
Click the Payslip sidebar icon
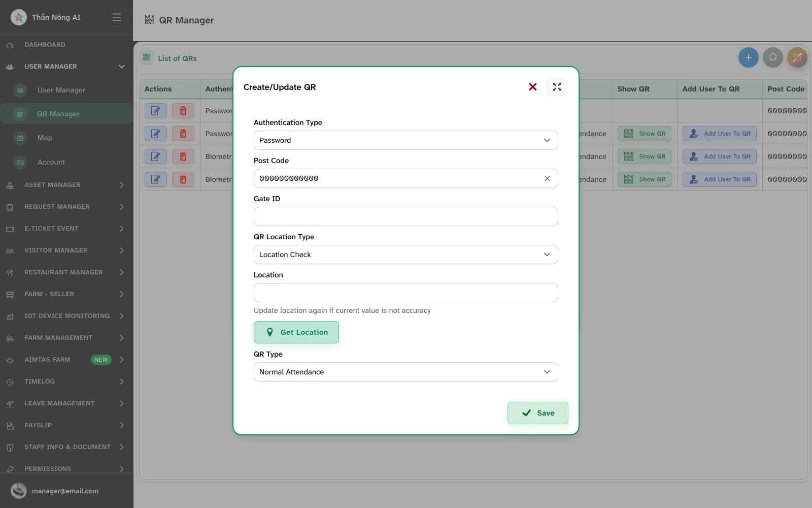[10, 426]
